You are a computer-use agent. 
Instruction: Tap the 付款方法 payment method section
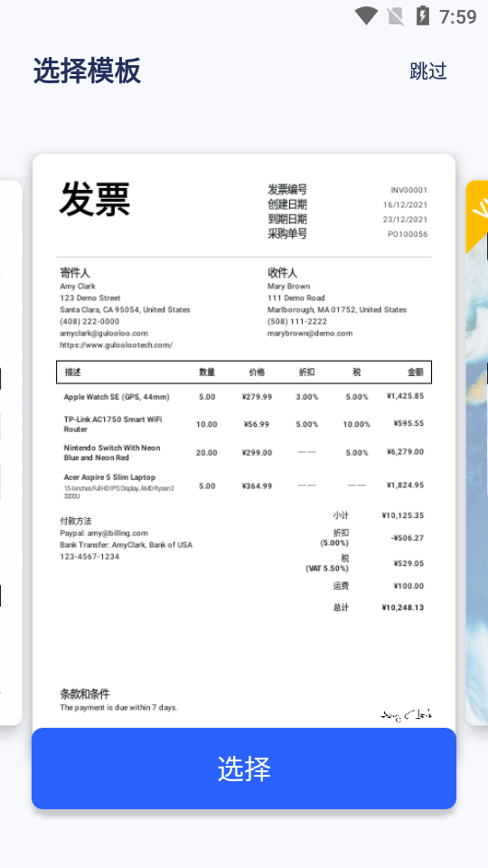pyautogui.click(x=127, y=539)
